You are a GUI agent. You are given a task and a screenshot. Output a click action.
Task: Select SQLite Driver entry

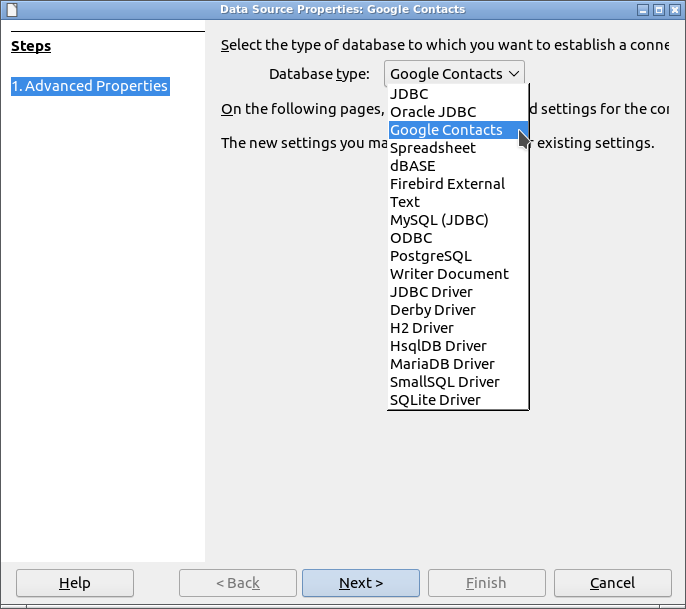point(458,399)
